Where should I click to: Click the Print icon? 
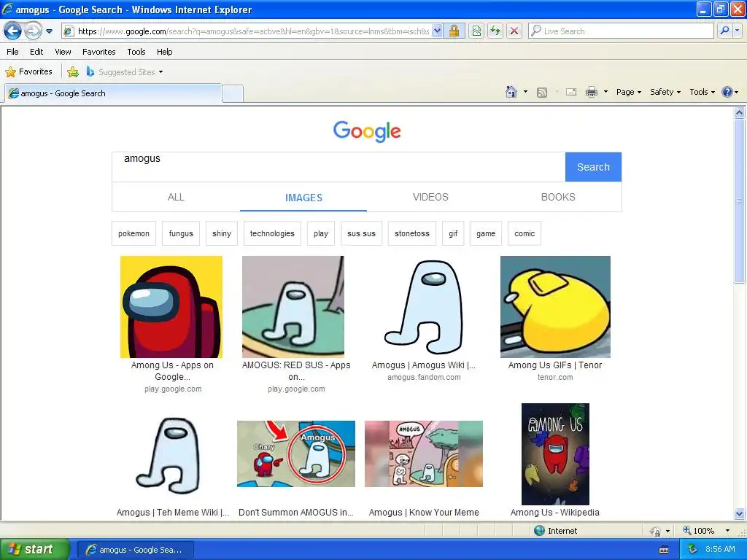(591, 92)
